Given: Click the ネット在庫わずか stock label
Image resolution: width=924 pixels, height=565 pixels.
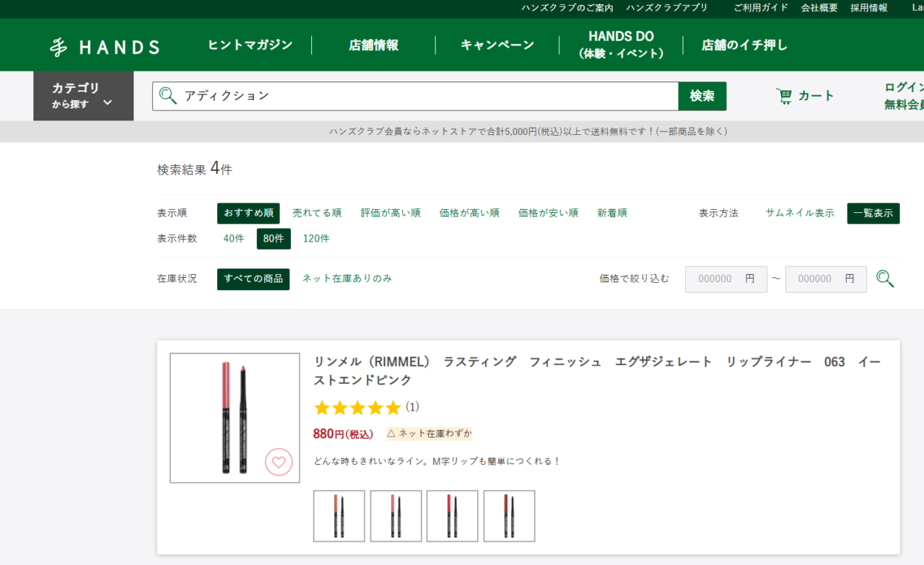Looking at the screenshot, I should click(x=429, y=434).
